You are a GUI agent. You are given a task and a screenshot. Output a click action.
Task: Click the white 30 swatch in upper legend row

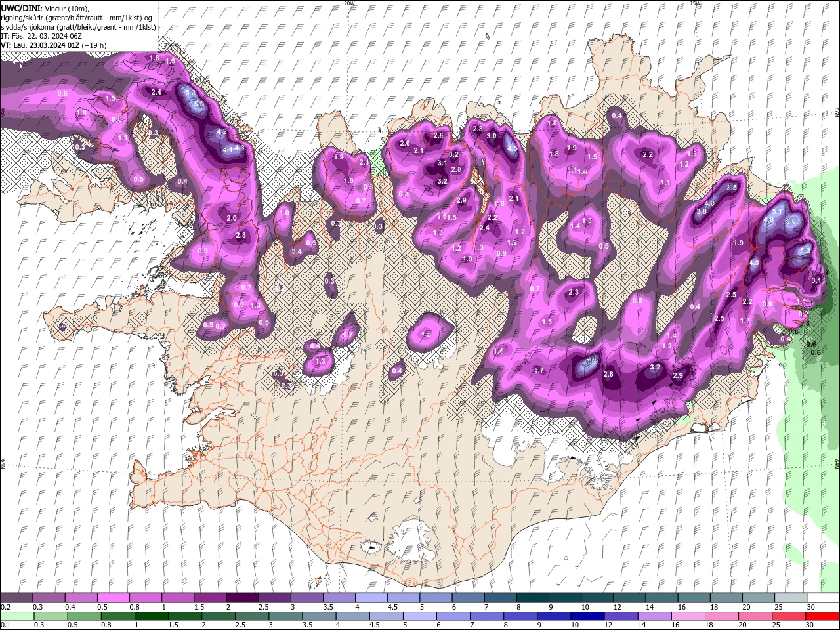coord(823,598)
